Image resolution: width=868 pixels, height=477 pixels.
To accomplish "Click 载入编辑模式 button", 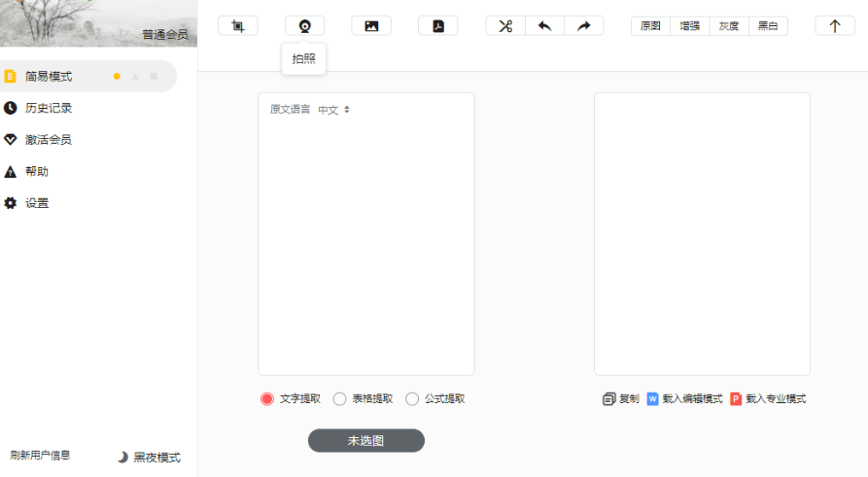I will click(x=684, y=399).
